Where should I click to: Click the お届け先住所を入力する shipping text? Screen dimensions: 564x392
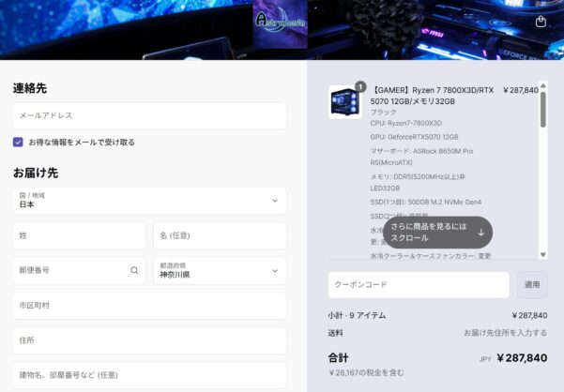(x=506, y=333)
